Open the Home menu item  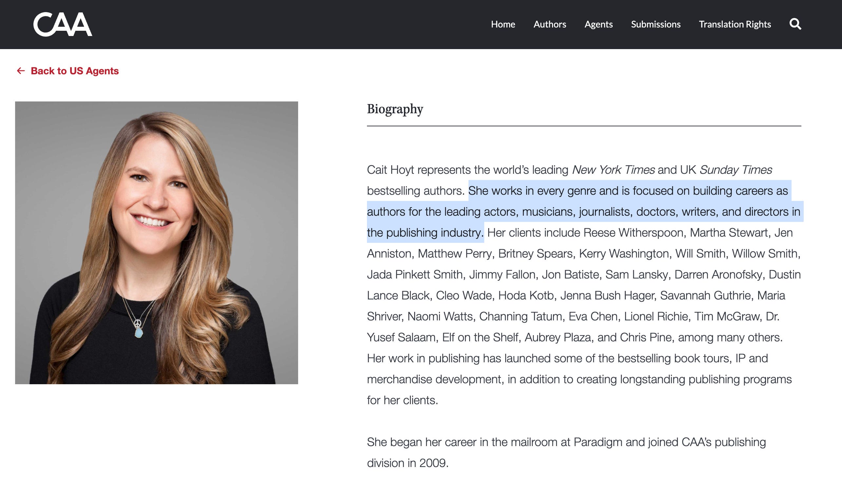(503, 24)
